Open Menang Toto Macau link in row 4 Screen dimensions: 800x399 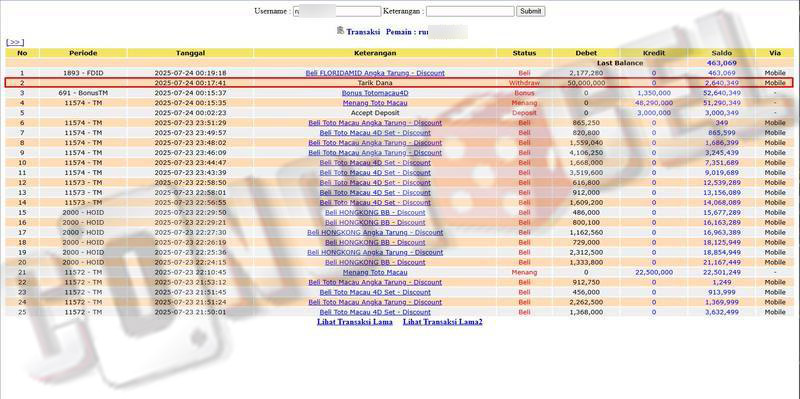[375, 103]
